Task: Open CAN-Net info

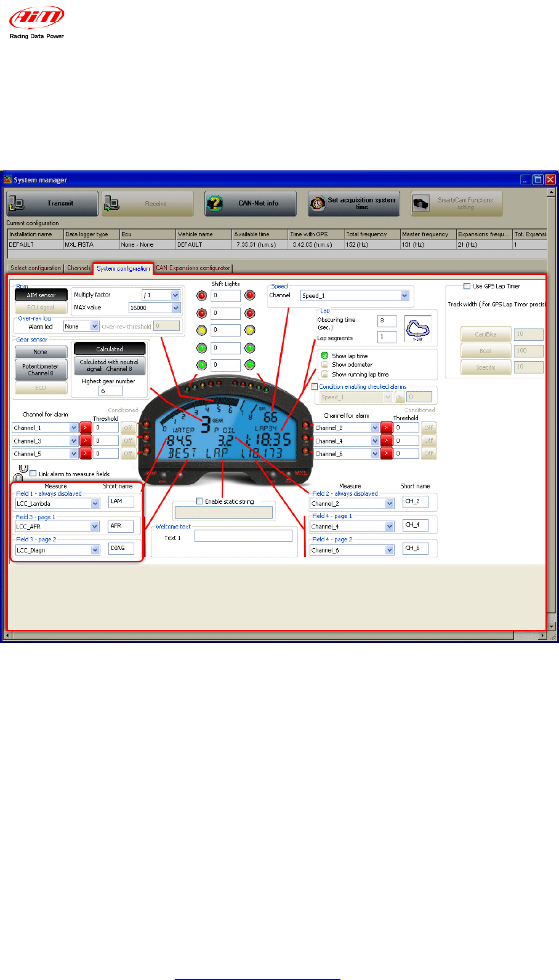Action: tap(251, 203)
